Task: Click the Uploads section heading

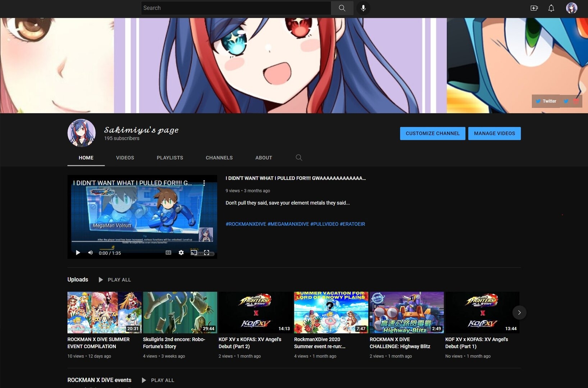Action: coord(78,280)
